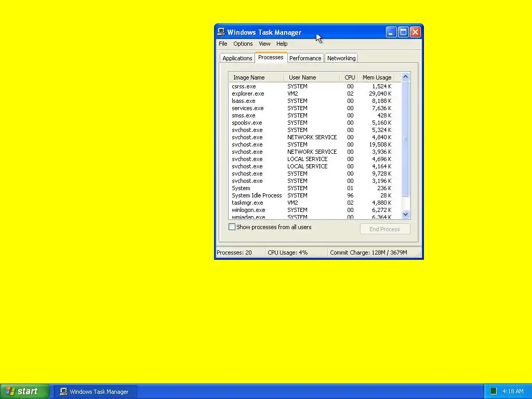Click the 4:18 AM taskbar clock
This screenshot has height=399, width=532.
[x=513, y=392]
